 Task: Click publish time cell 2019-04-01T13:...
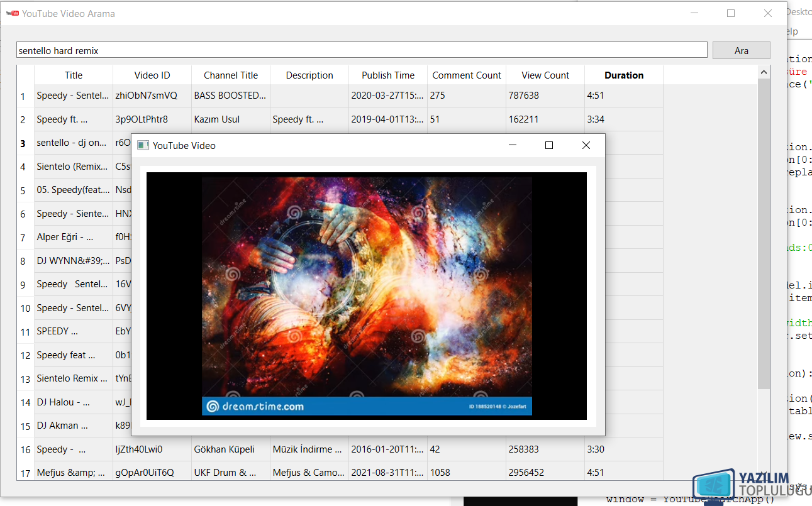pyautogui.click(x=388, y=119)
